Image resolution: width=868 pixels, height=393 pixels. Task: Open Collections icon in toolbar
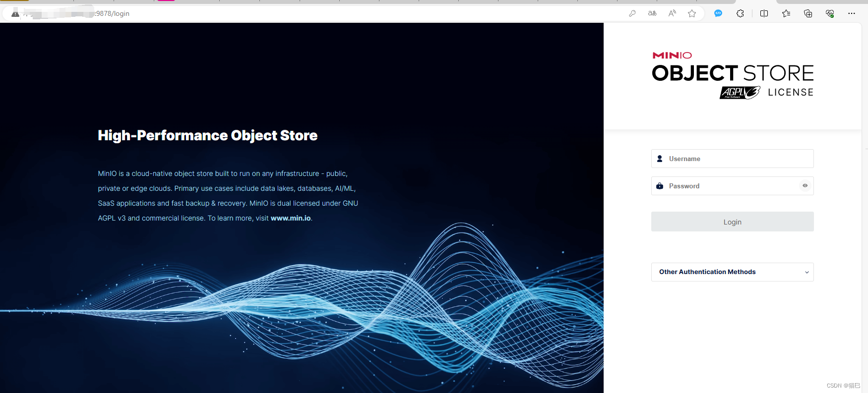808,13
